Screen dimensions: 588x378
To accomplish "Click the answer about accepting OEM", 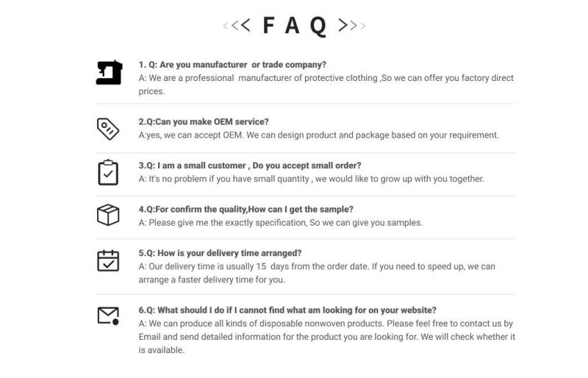I will pyautogui.click(x=318, y=135).
